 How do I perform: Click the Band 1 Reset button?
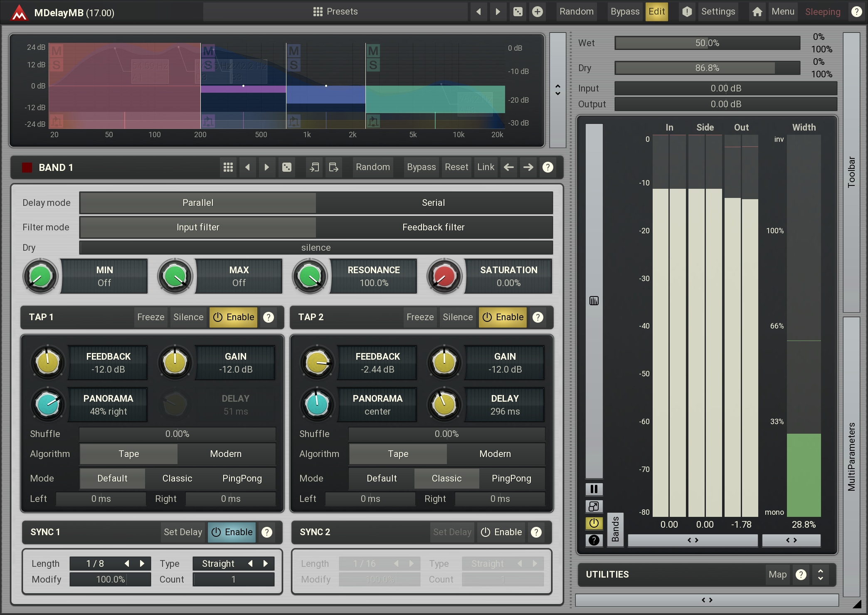[456, 167]
